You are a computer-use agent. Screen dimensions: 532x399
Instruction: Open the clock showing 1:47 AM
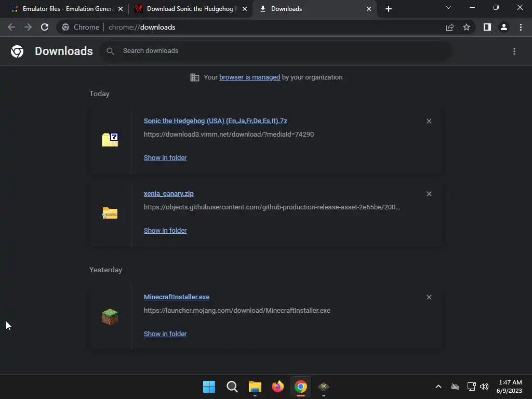coord(509,387)
